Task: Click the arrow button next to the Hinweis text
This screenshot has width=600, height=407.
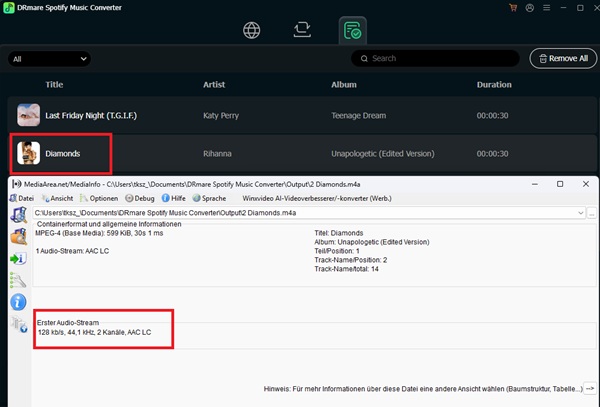Action: [590, 388]
